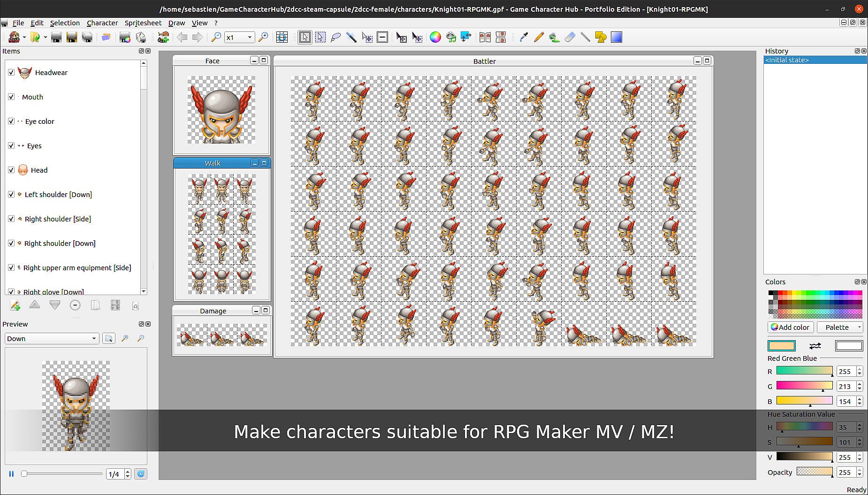The width and height of the screenshot is (868, 495).
Task: Select the paint bucket fill tool
Action: (x=554, y=38)
